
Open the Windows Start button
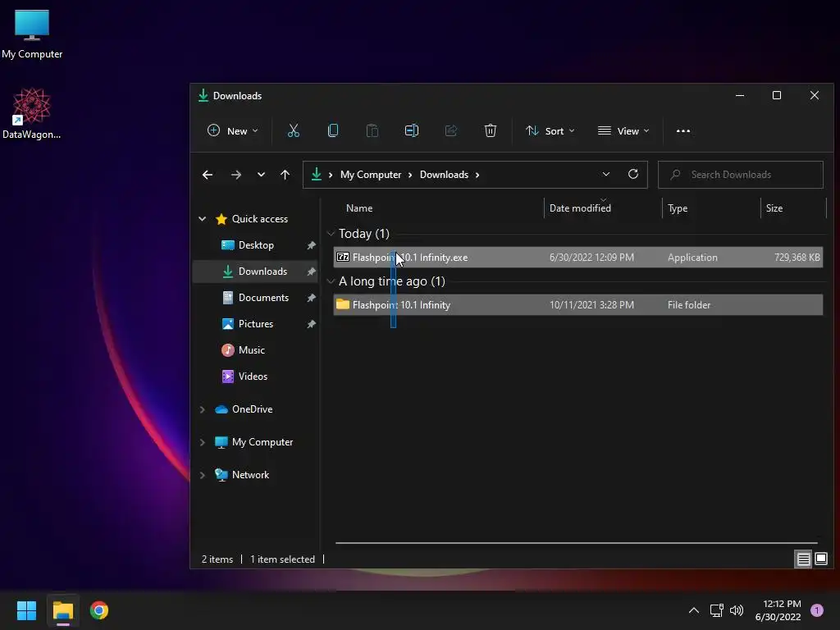pos(26,610)
